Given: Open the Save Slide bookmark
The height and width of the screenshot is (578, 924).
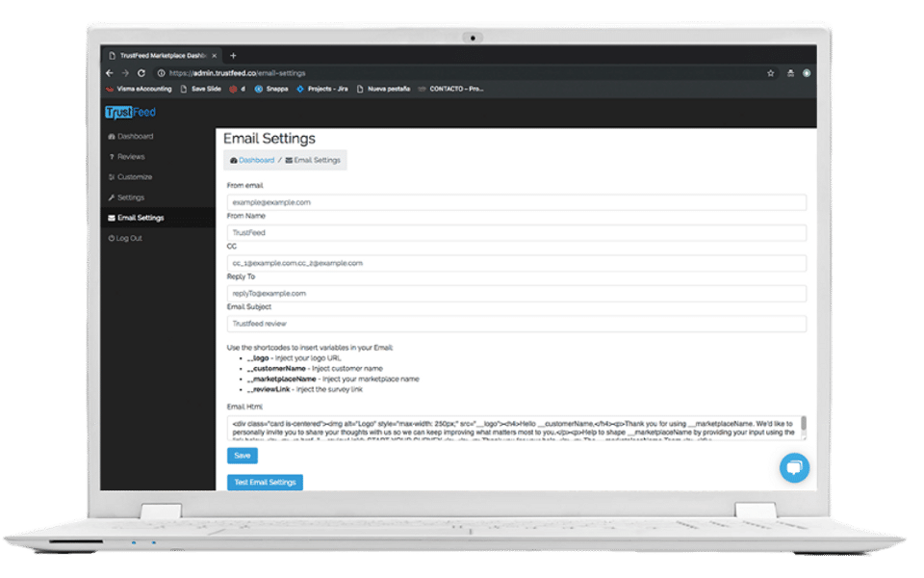Looking at the screenshot, I should click(201, 89).
